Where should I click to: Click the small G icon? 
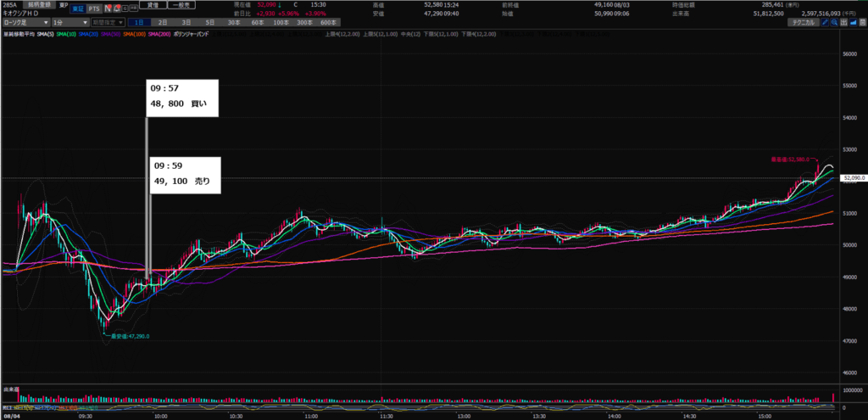coord(125,8)
